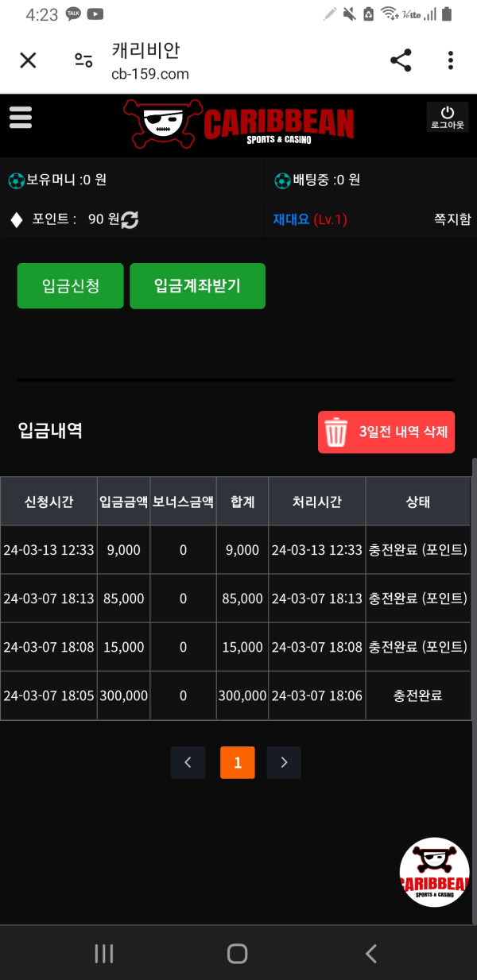This screenshot has height=980, width=477.
Task: Tap the 상태 column header
Action: pos(417,502)
